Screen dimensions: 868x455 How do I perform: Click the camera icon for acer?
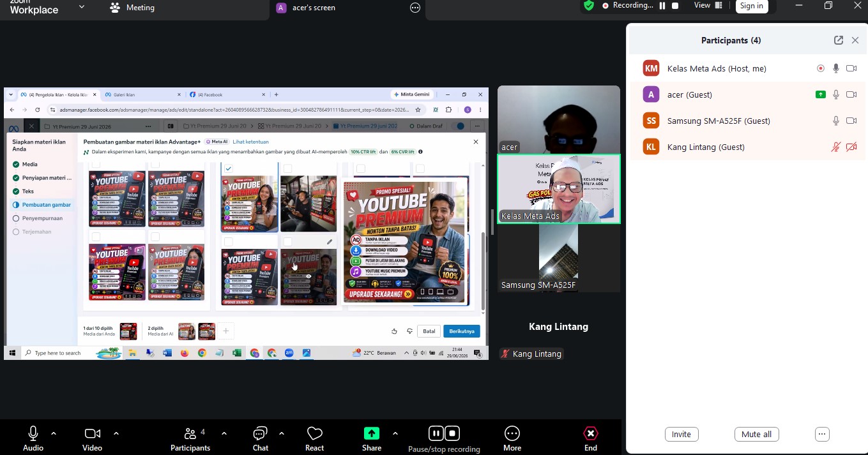click(851, 94)
